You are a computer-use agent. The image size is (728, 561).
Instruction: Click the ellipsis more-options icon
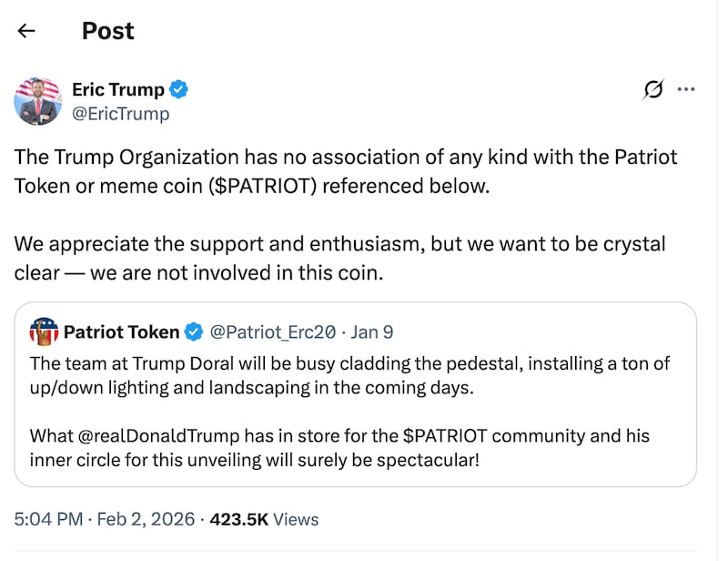(x=686, y=88)
